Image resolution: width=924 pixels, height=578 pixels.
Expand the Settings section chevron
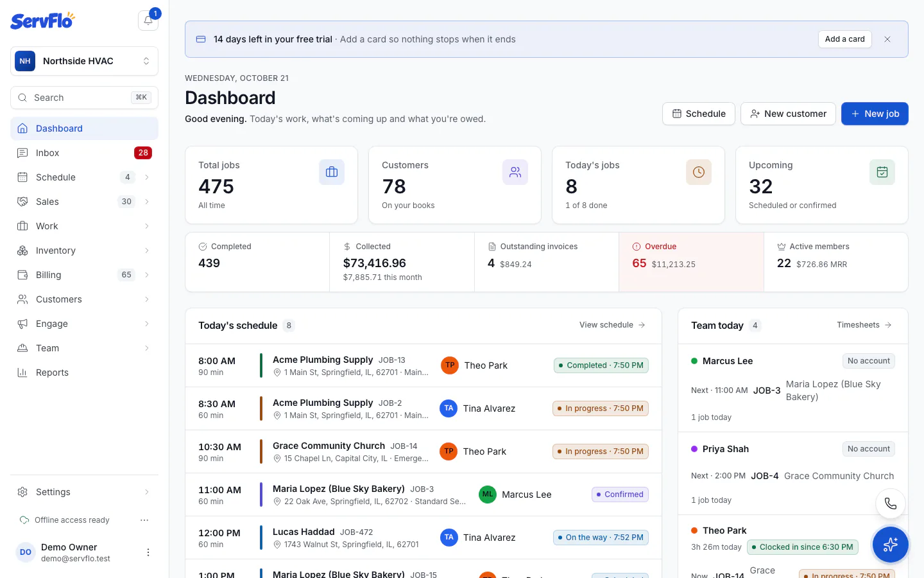pyautogui.click(x=147, y=492)
